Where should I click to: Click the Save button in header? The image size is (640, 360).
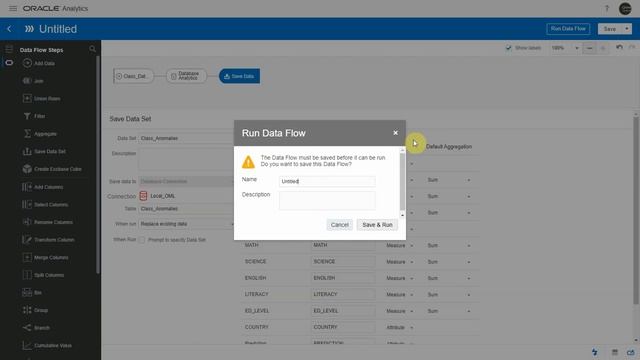click(610, 29)
